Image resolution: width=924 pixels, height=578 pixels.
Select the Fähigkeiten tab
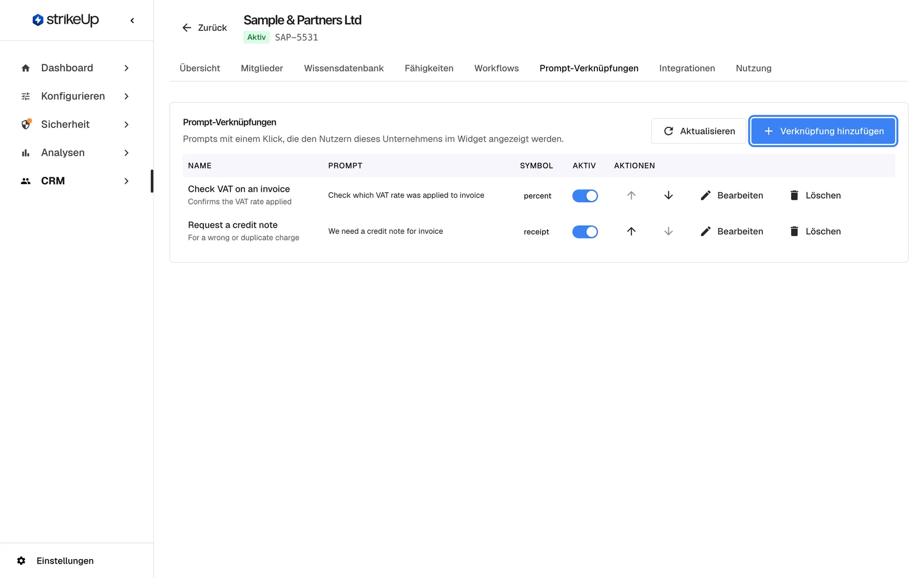point(429,68)
